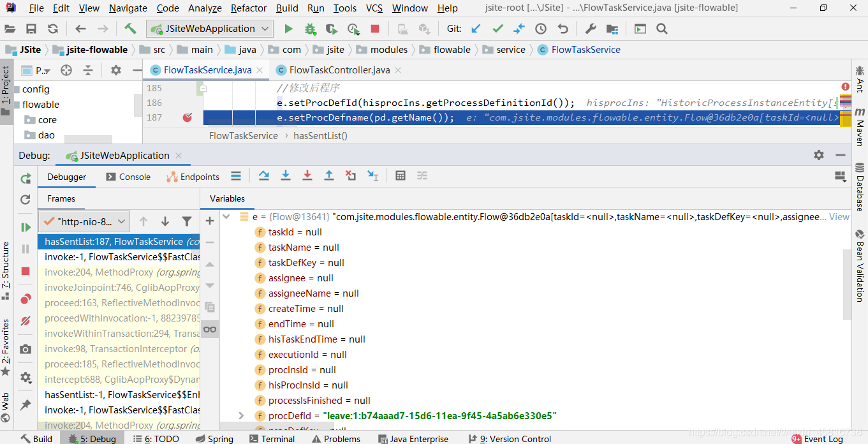Viewport: 868px width, 444px height.
Task: Click Git Rollback undo arrow icon
Action: tap(563, 29)
